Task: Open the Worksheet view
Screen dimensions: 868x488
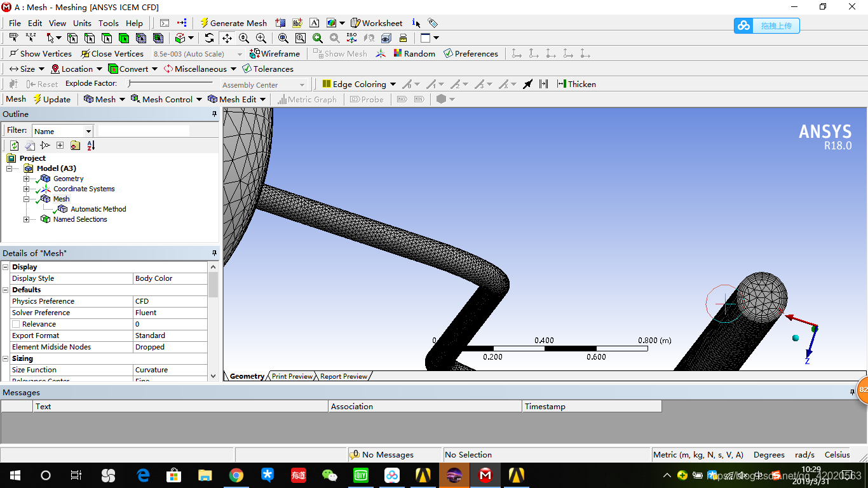Action: point(377,23)
